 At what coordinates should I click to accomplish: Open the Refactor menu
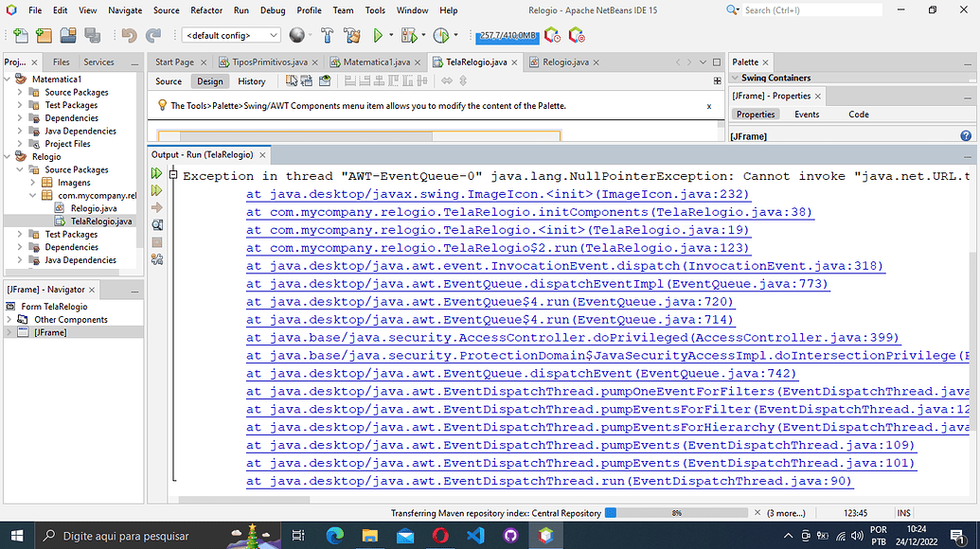[206, 10]
